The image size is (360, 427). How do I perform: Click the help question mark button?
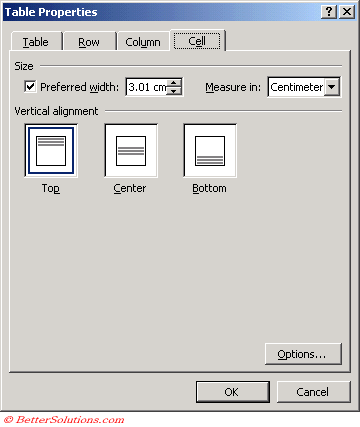pos(329,12)
